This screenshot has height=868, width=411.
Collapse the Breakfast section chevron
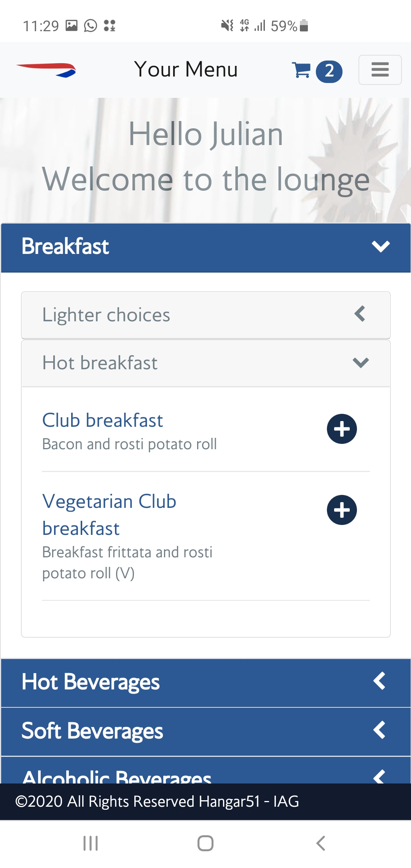coord(381,246)
